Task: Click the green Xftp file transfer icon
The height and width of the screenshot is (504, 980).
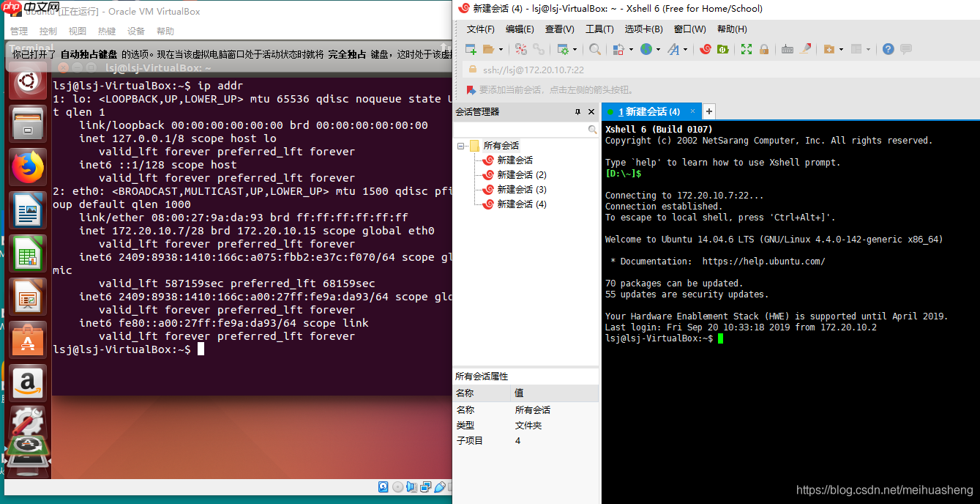Action: 722,49
